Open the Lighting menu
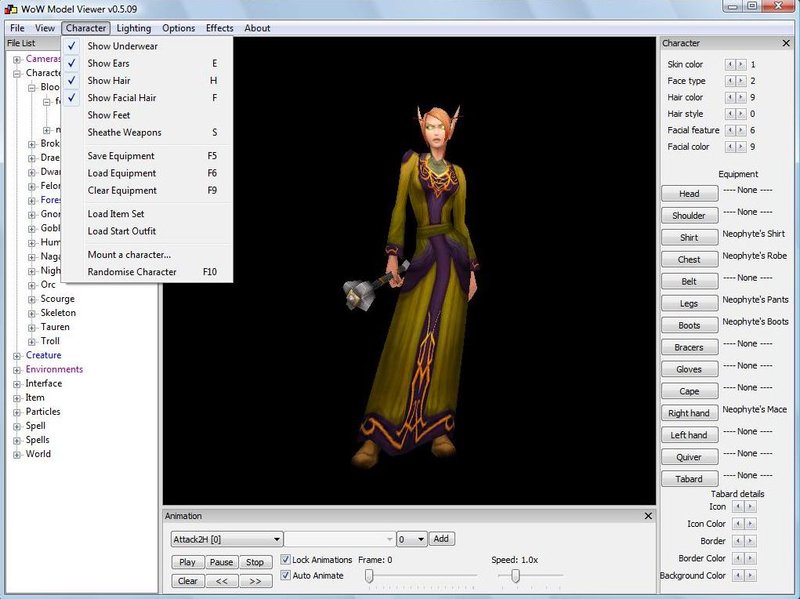 tap(133, 28)
